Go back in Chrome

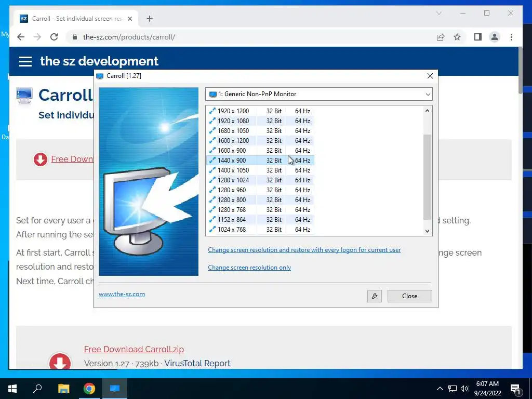point(21,37)
